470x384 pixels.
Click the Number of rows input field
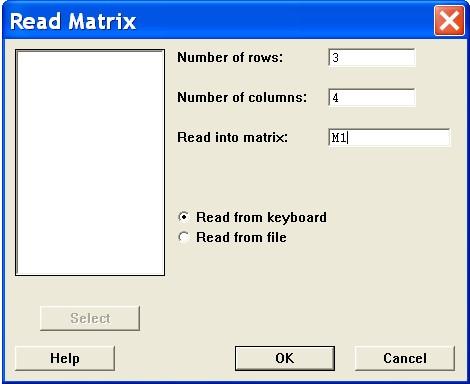(x=372, y=58)
